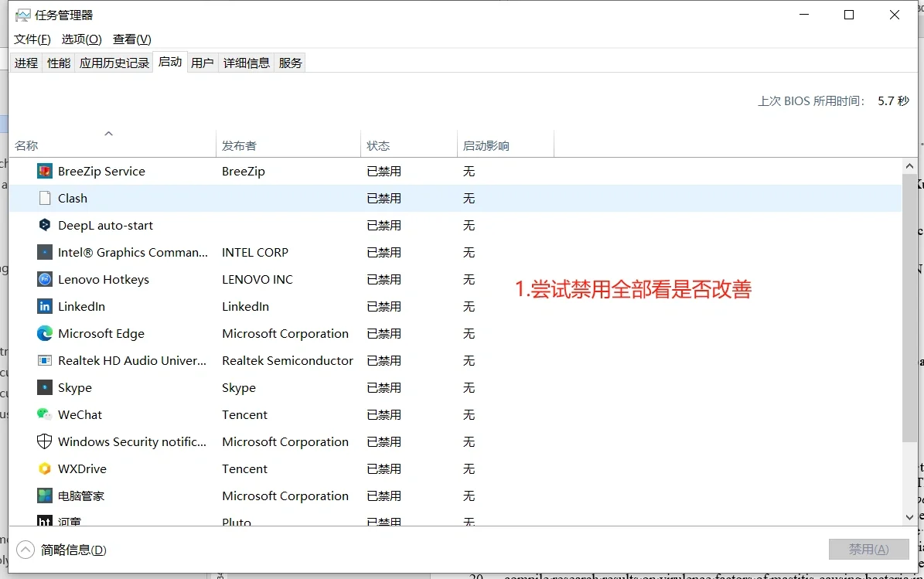Switch to the 进程 tab
Screen dimensions: 924x579
pos(26,63)
